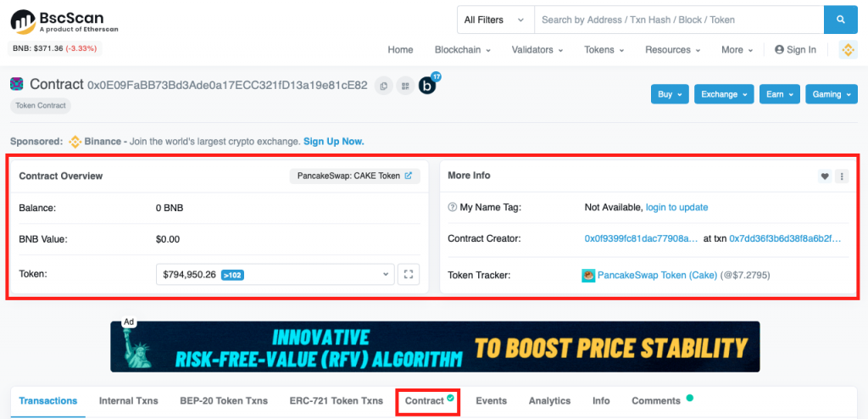Click the >102 token count badge
The image size is (868, 419).
click(x=232, y=274)
